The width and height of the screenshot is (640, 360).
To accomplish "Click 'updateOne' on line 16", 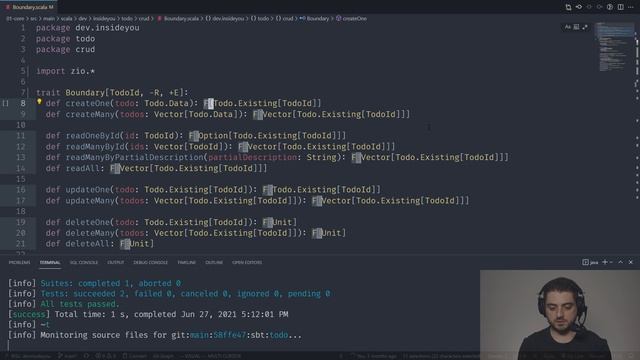I will click(x=87, y=190).
